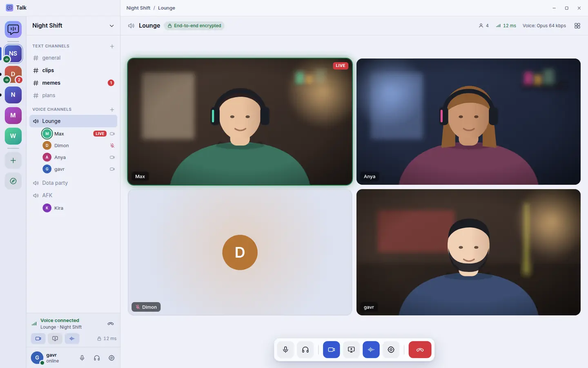Open the plans text channel

point(73,95)
